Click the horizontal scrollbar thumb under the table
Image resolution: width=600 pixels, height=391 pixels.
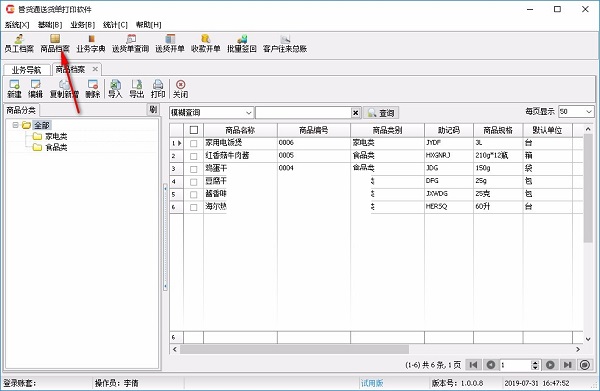pyautogui.click(x=294, y=349)
